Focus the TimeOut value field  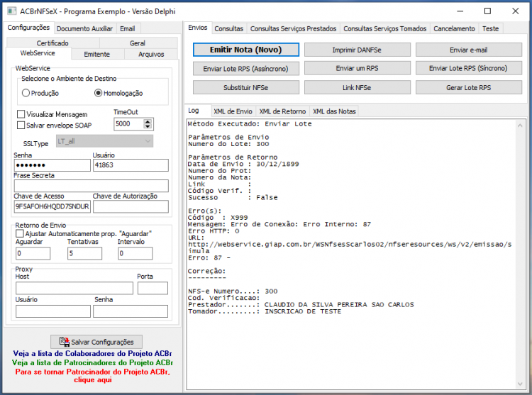[129, 124]
